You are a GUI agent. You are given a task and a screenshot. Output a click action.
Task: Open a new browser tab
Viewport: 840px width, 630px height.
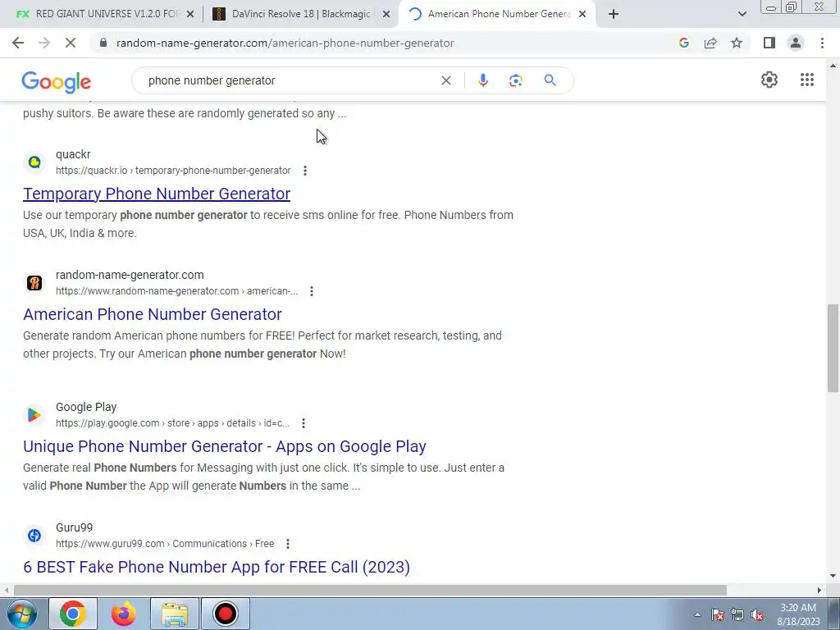614,14
